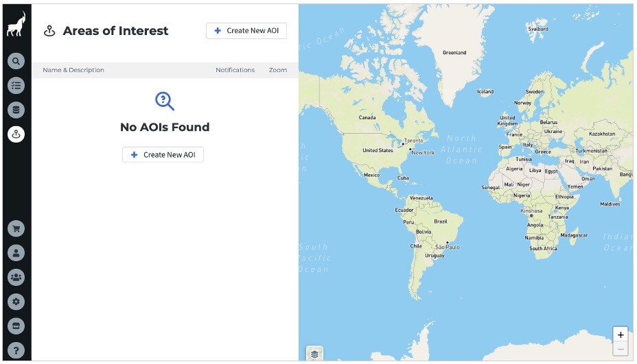The width and height of the screenshot is (637, 364).
Task: Zoom out the map with minus
Action: pyautogui.click(x=621, y=349)
